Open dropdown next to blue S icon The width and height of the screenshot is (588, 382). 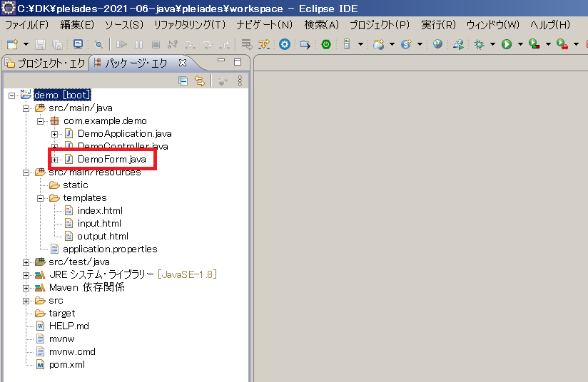(420, 44)
